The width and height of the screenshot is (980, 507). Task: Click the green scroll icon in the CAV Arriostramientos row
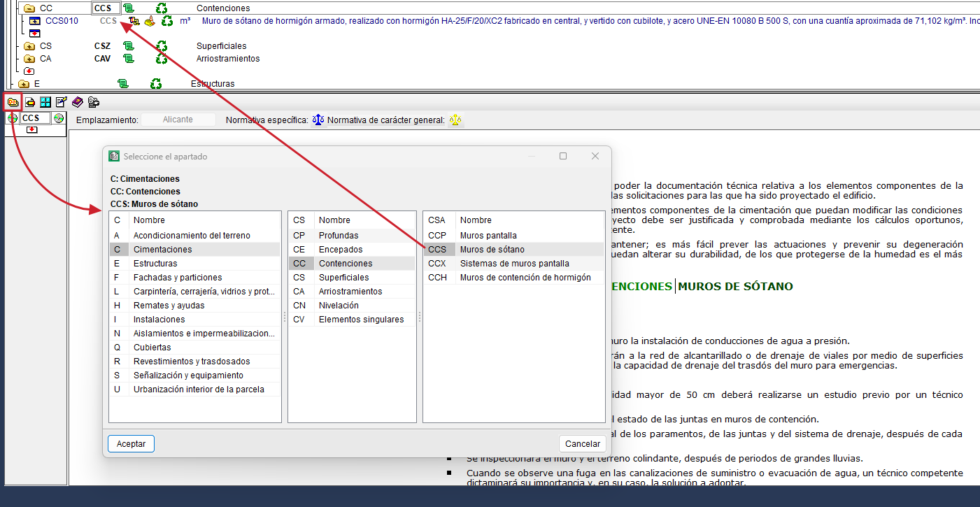pyautogui.click(x=128, y=59)
